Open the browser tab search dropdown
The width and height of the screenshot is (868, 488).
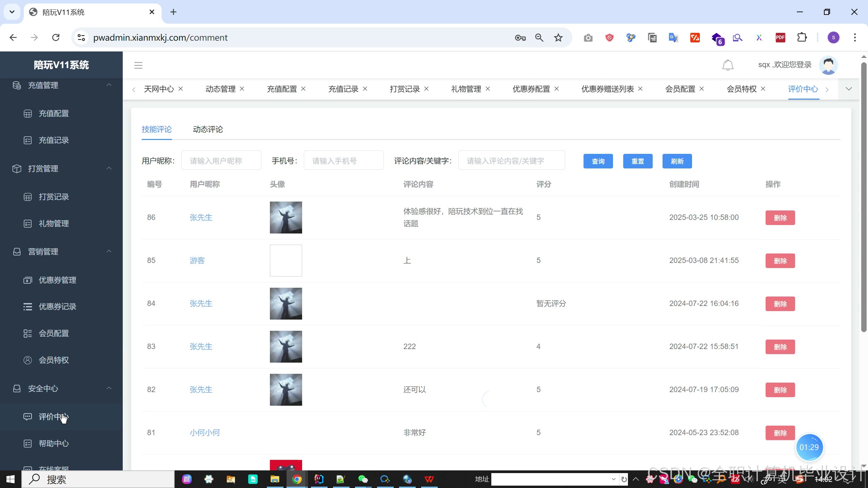pyautogui.click(x=12, y=12)
